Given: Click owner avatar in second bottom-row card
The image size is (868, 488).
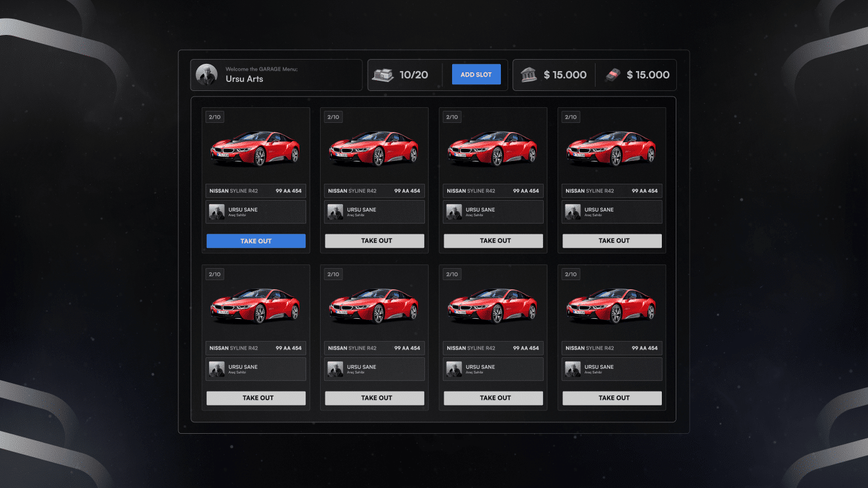Looking at the screenshot, I should click(335, 369).
